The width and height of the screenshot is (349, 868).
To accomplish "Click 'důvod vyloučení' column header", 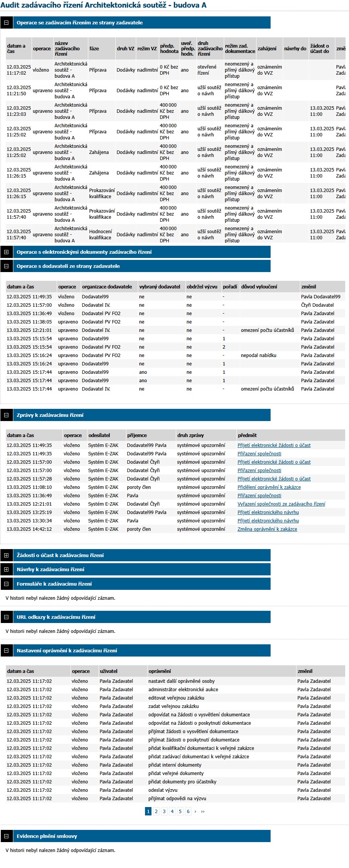I will click(259, 287).
